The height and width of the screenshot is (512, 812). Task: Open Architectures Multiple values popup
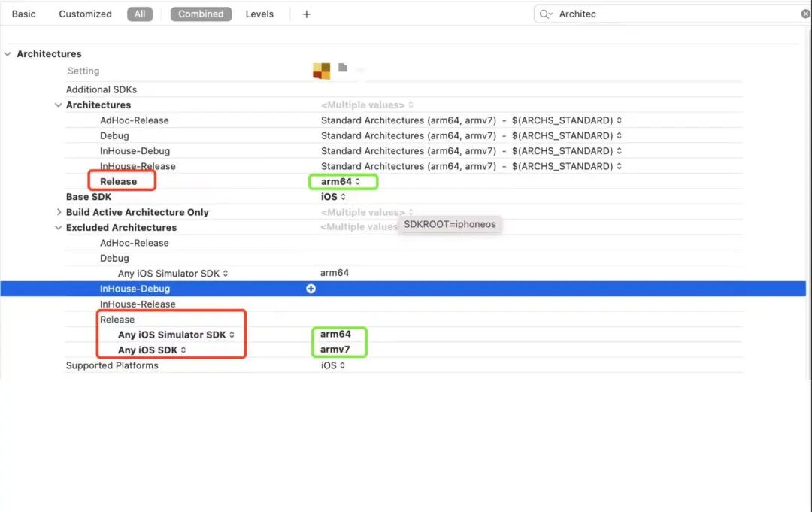point(367,105)
